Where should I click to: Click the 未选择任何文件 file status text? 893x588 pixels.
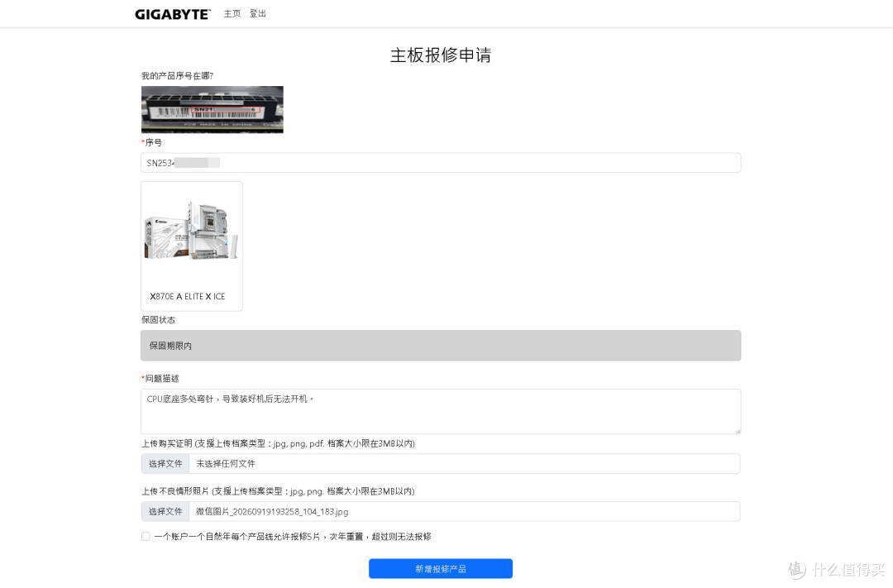(226, 464)
